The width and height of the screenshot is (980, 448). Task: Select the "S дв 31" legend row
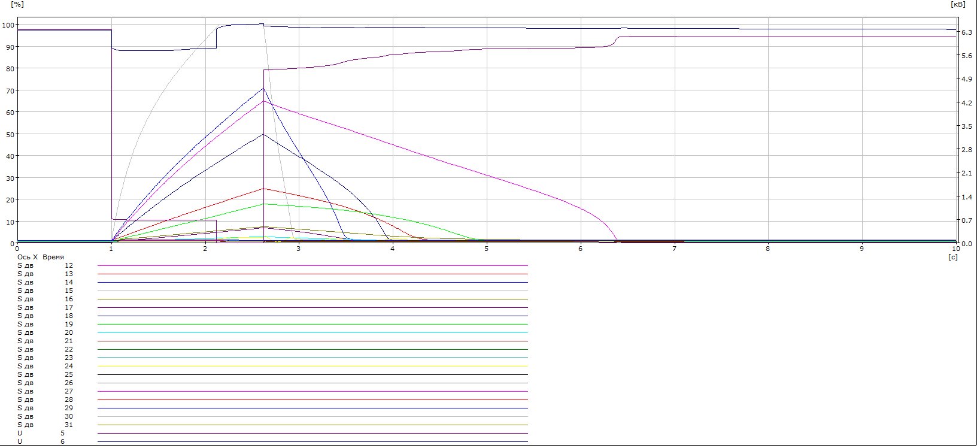pyautogui.click(x=272, y=425)
